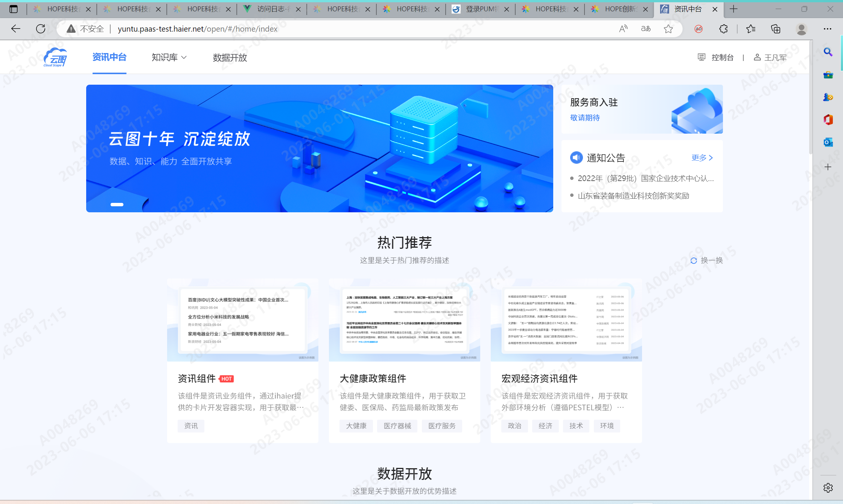This screenshot has width=843, height=504.
Task: Click the translate page icon
Action: tap(646, 29)
